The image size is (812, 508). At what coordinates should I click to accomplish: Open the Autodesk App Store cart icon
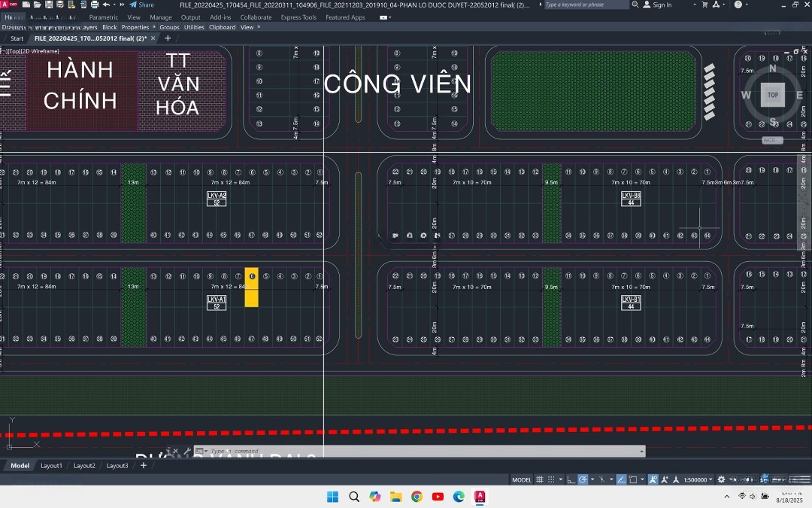[704, 5]
